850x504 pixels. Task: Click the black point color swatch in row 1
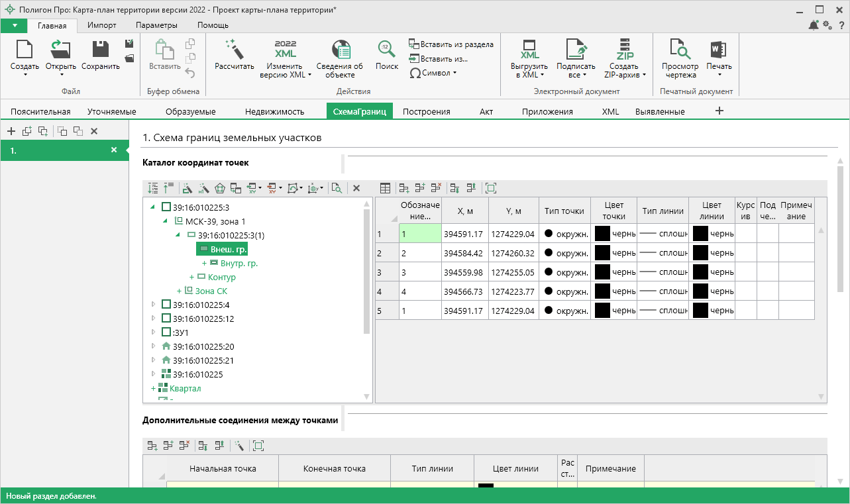coord(602,234)
